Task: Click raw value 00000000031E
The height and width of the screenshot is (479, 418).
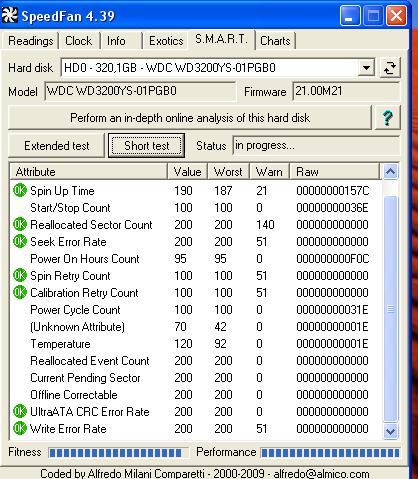Action: (x=332, y=310)
